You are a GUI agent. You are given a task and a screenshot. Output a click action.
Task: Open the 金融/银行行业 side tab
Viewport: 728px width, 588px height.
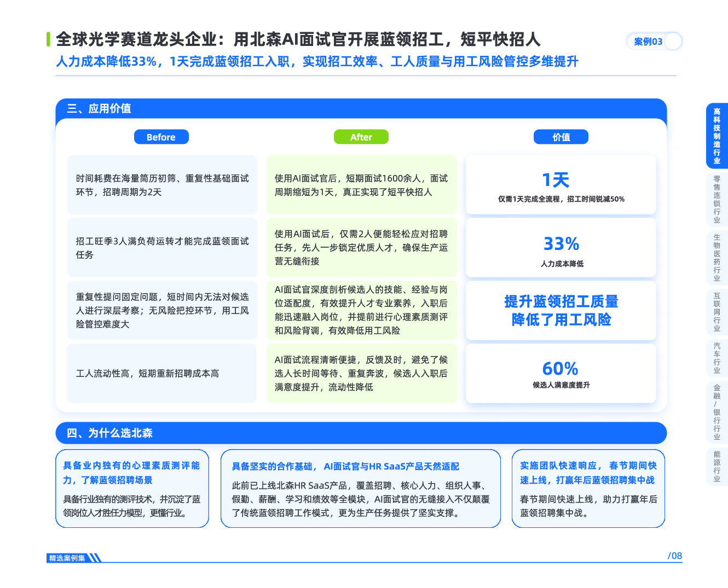[x=717, y=412]
